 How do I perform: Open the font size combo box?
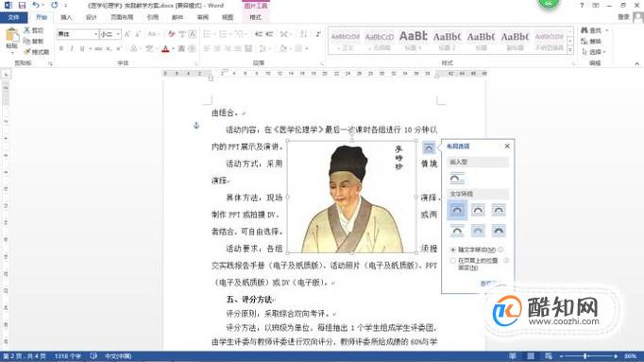(110, 34)
